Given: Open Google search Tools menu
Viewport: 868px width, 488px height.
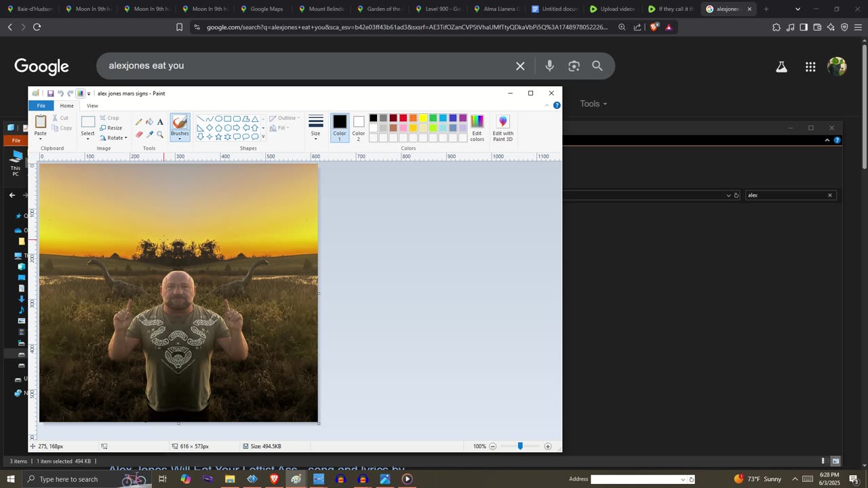Looking at the screenshot, I should click(x=593, y=104).
